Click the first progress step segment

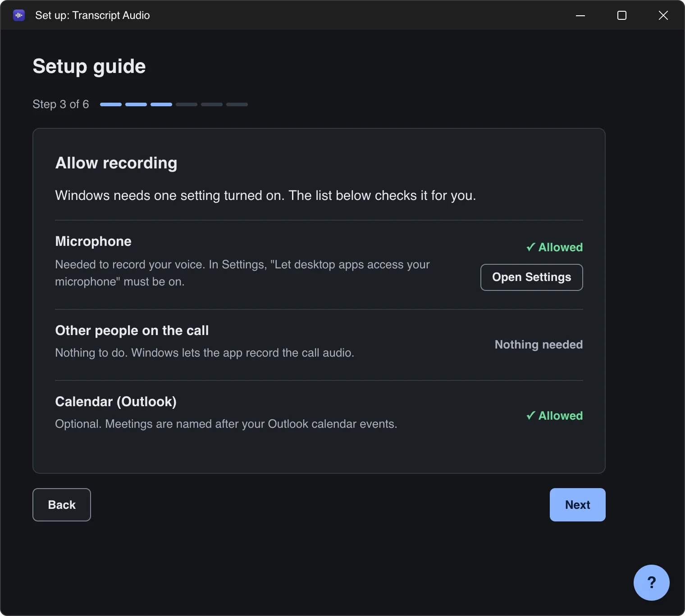click(111, 104)
